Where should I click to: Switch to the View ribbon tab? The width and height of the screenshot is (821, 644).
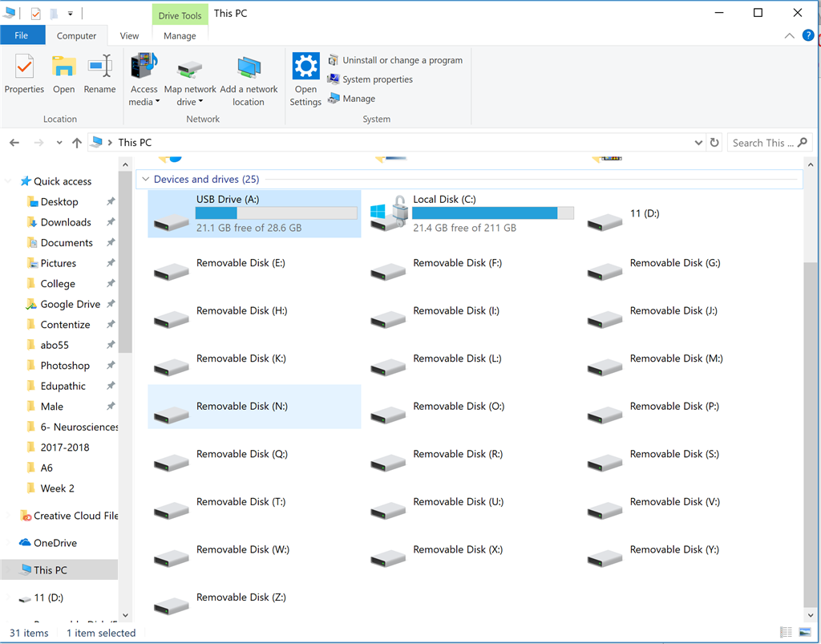[129, 35]
